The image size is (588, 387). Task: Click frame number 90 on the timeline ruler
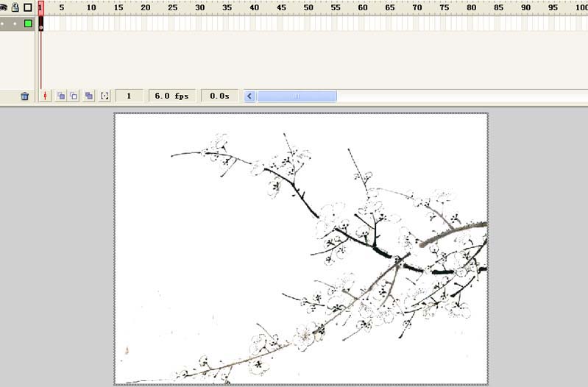coord(525,7)
